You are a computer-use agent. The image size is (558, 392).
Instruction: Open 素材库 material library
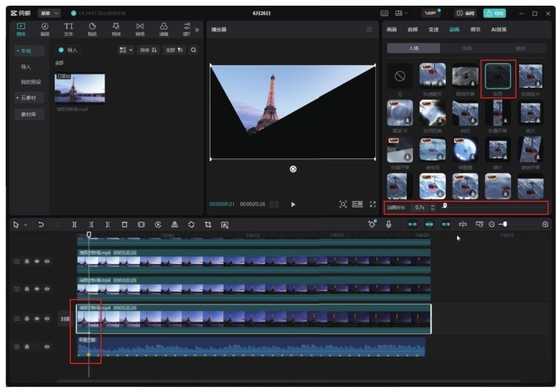point(29,114)
